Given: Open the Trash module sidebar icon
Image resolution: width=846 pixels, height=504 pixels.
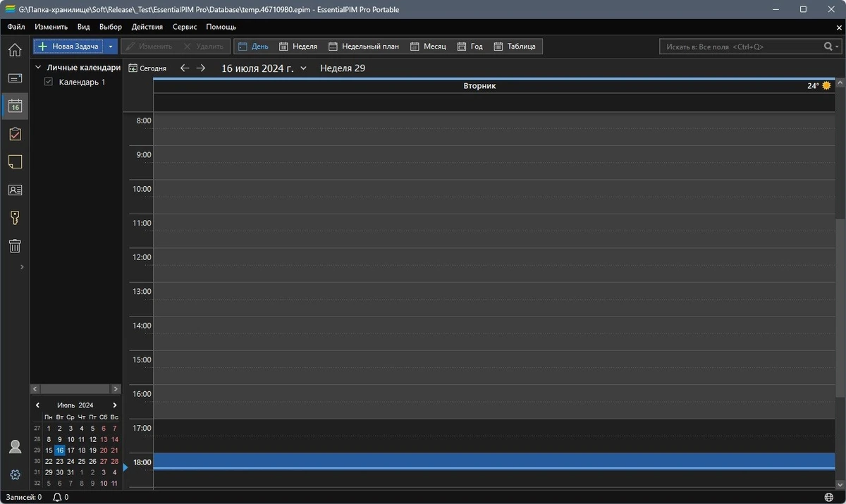Looking at the screenshot, I should coord(15,246).
